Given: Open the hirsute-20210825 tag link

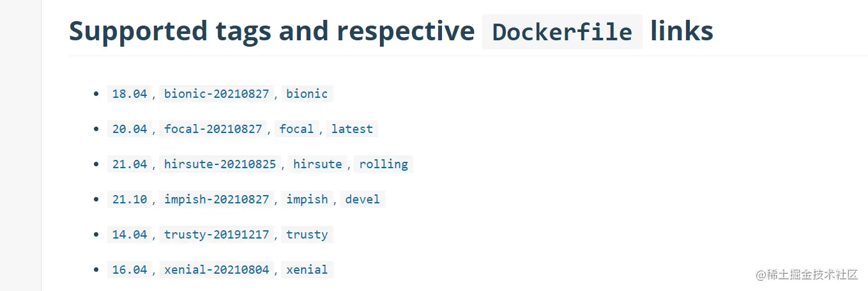Looking at the screenshot, I should [220, 164].
